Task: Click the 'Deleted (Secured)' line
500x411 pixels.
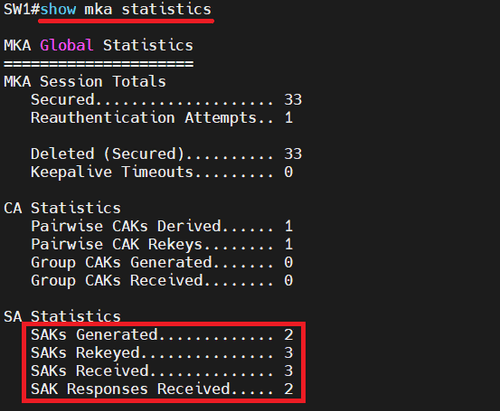Action: tap(166, 154)
